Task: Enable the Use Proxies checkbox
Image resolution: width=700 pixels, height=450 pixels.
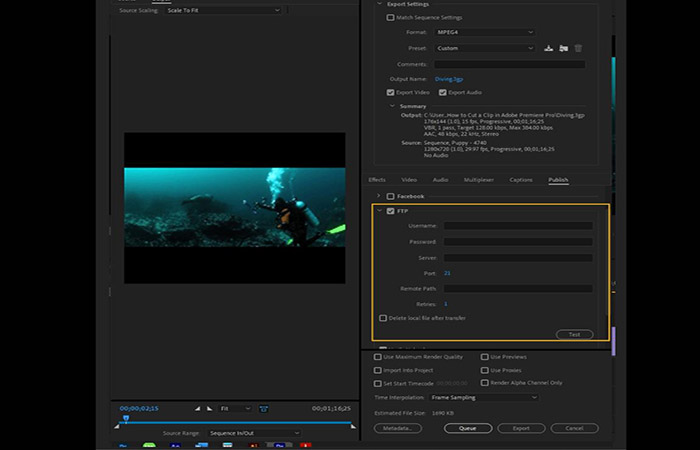Action: (484, 370)
